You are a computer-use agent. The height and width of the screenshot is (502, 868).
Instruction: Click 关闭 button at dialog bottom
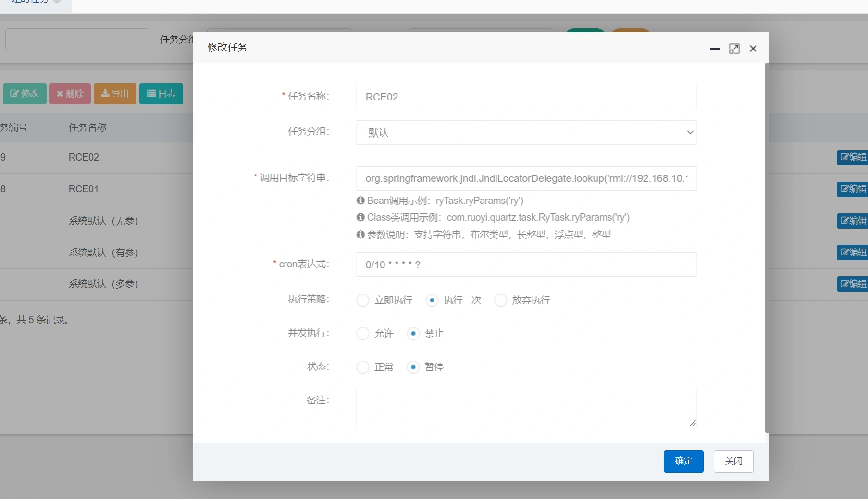pyautogui.click(x=733, y=461)
